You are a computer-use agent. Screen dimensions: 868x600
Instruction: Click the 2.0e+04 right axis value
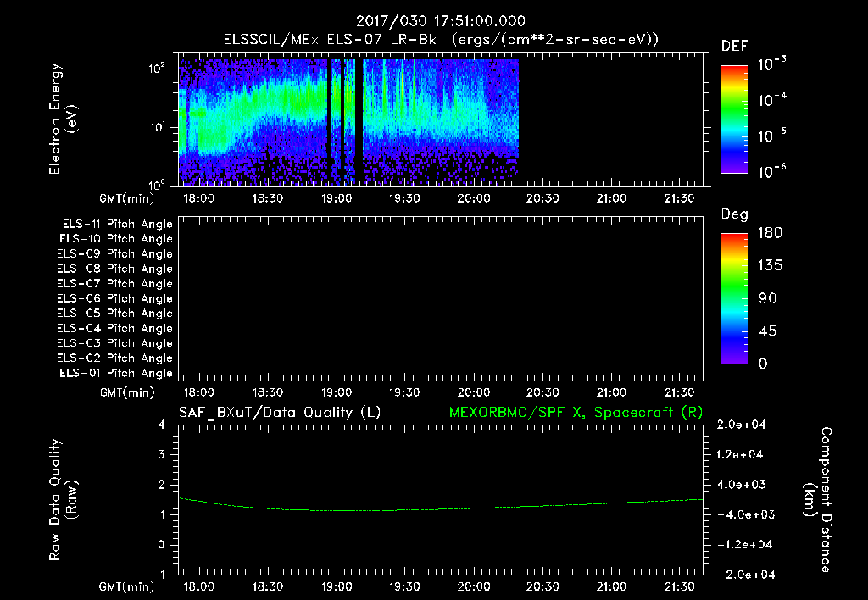[741, 425]
